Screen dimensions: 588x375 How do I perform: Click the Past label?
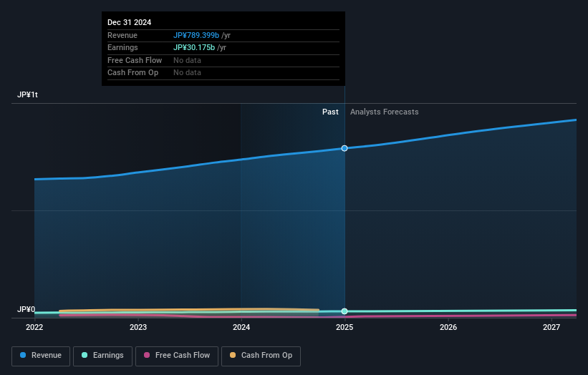[x=330, y=112]
